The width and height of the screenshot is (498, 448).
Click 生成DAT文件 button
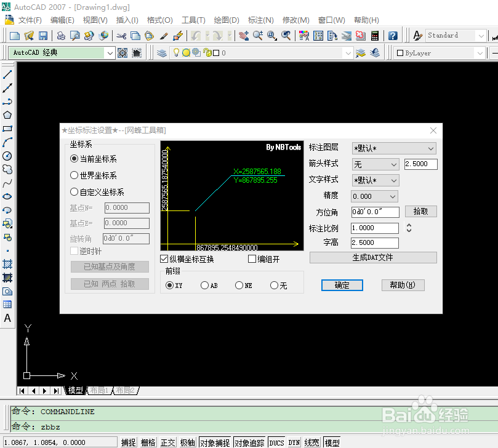point(373,257)
